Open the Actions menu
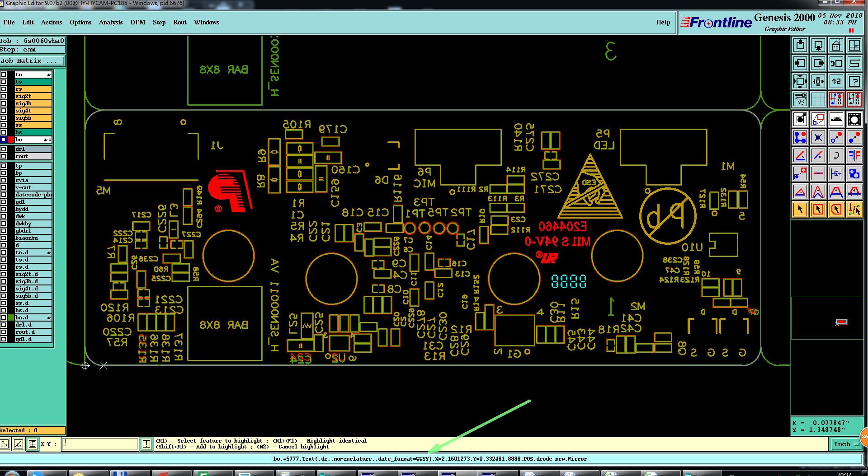868x476 pixels. [x=52, y=22]
